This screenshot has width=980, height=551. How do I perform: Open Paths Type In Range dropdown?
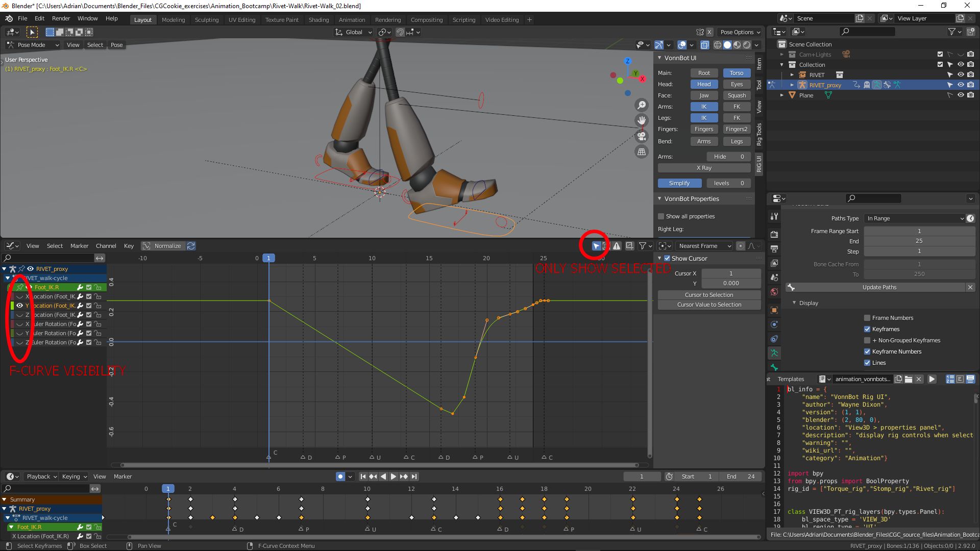[x=915, y=218]
